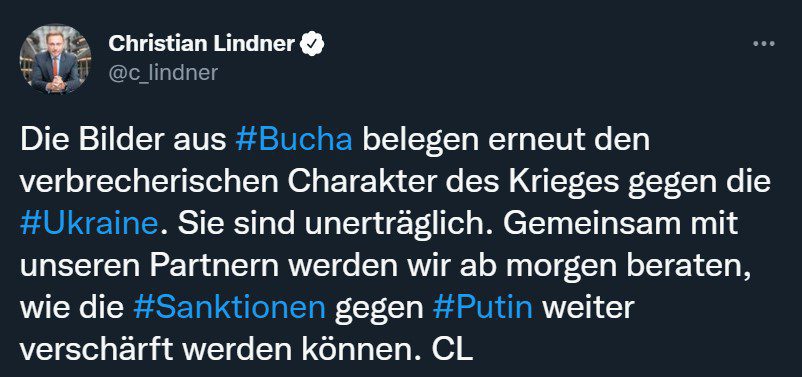Click the blue verified badge
Screen dimensions: 802x377
pyautogui.click(x=311, y=45)
